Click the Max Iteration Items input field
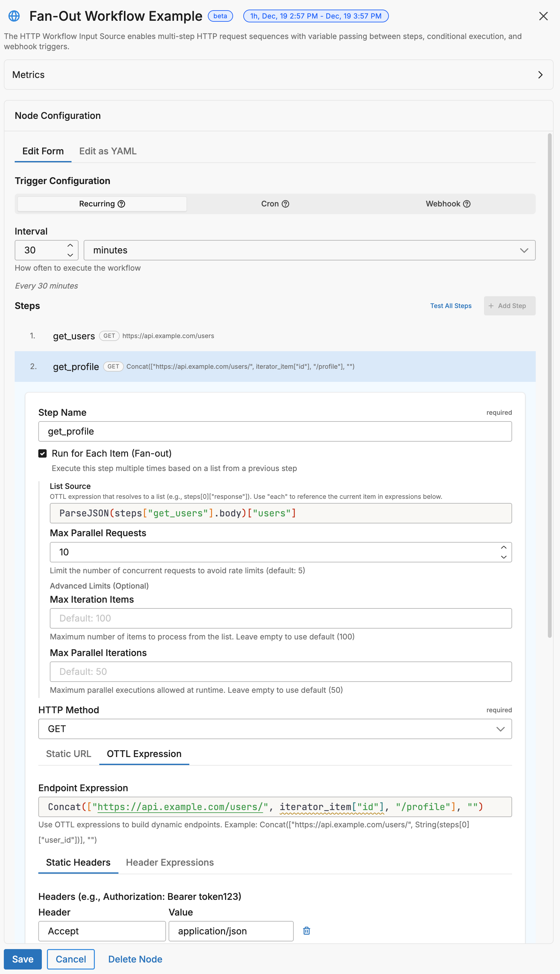Image resolution: width=560 pixels, height=974 pixels. pos(280,618)
